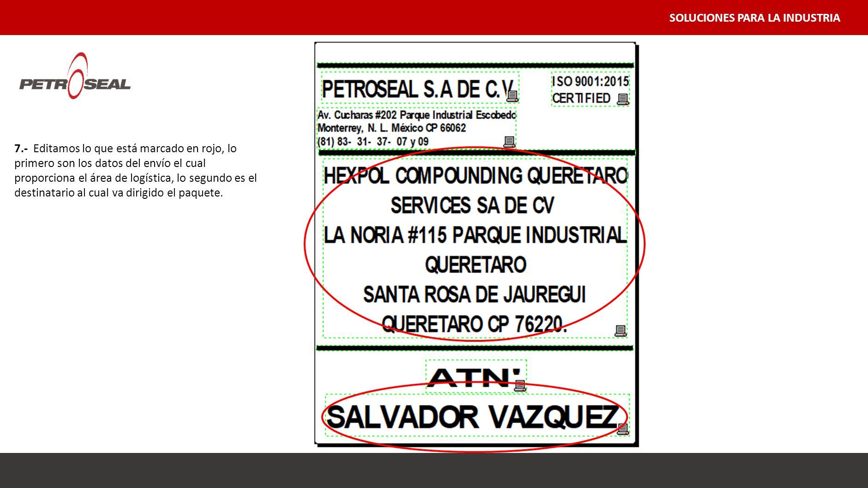Select the SERVICES SA DE CV line
The height and width of the screenshot is (488, 868).
[x=472, y=205]
